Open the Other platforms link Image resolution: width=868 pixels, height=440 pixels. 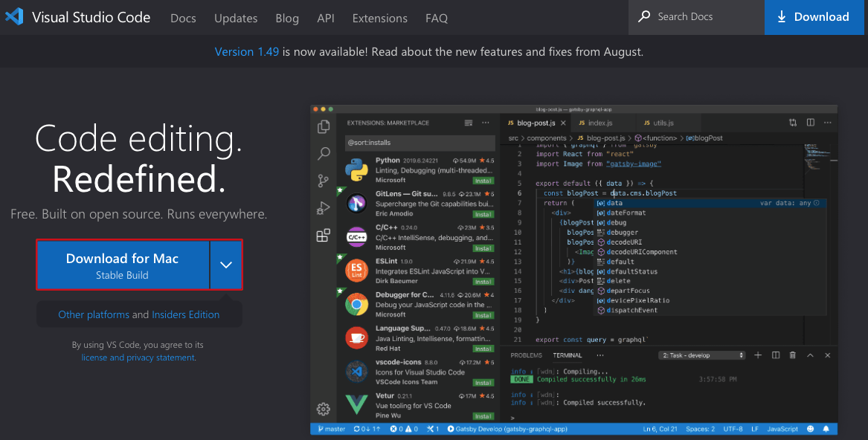click(94, 314)
